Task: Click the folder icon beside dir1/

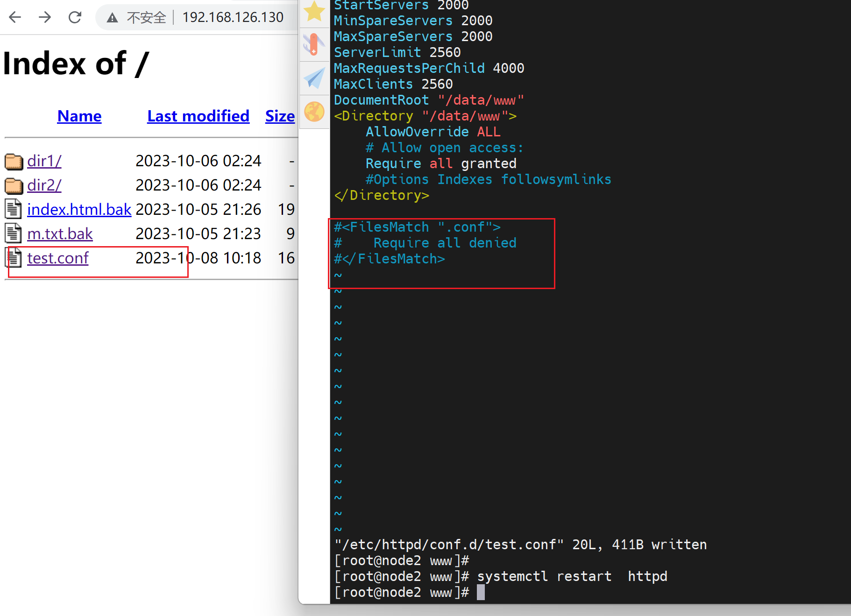Action: (x=14, y=162)
